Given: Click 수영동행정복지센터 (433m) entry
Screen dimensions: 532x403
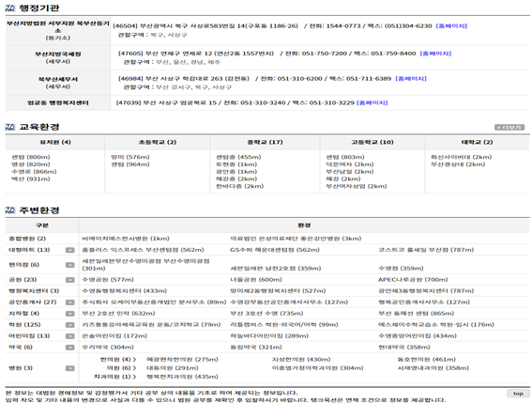Looking at the screenshot, I should click(x=125, y=291).
